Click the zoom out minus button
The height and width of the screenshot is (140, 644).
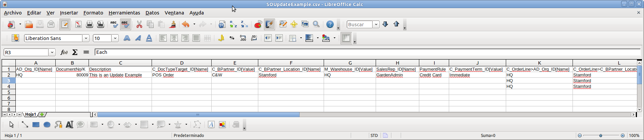579,135
